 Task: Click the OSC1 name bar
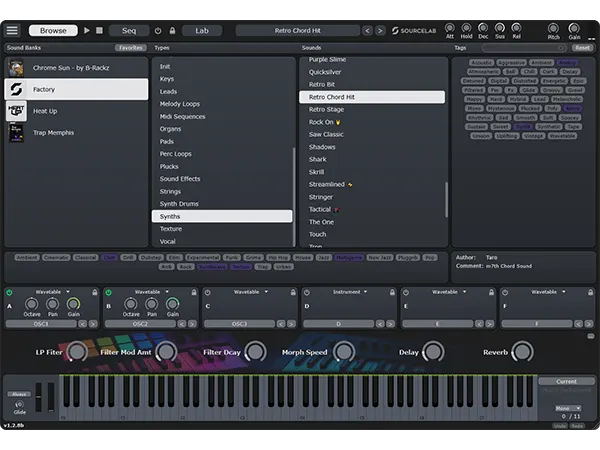(x=41, y=324)
